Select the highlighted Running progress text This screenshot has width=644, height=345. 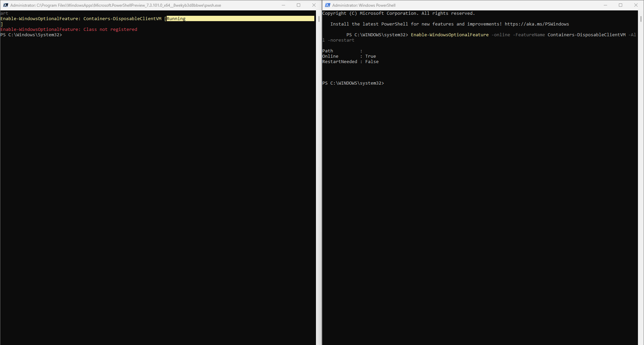[x=176, y=18]
